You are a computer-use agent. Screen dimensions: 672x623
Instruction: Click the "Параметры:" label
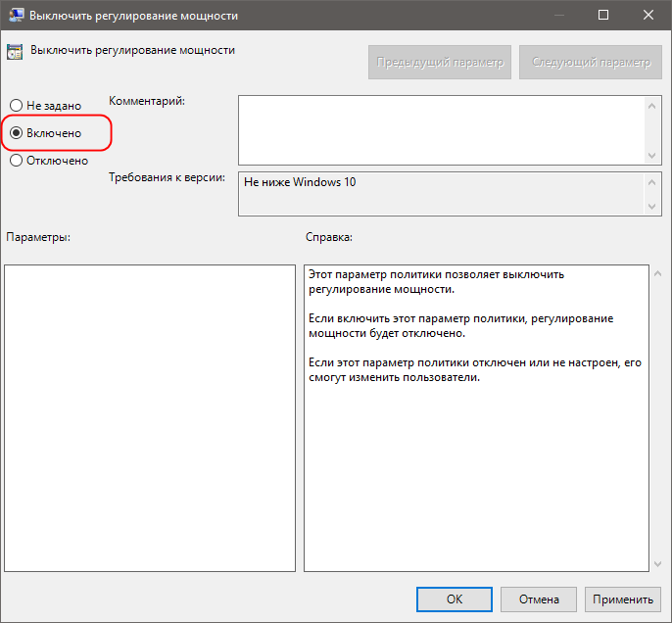point(38,237)
